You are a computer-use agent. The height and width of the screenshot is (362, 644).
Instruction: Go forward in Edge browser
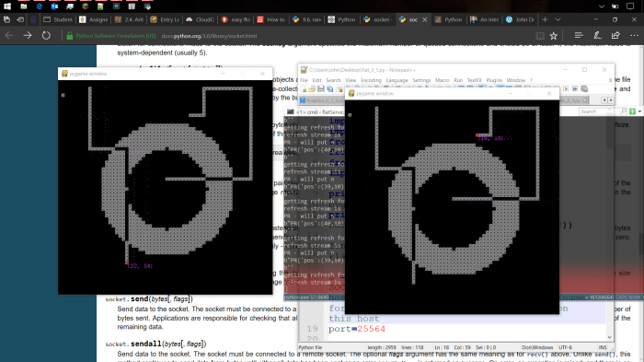27,36
